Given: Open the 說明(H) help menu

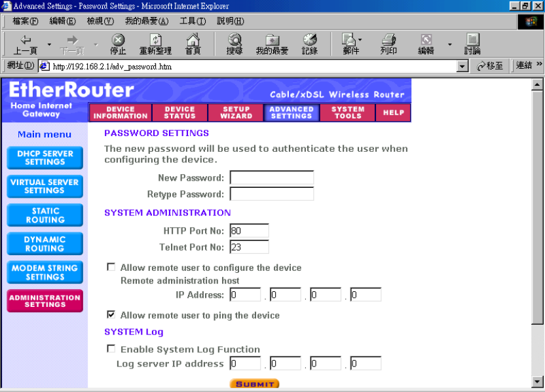Looking at the screenshot, I should (x=231, y=21).
